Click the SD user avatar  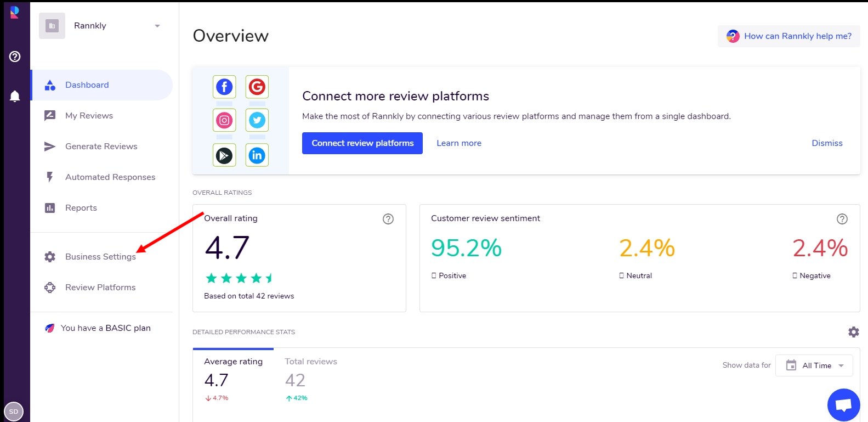pos(14,412)
